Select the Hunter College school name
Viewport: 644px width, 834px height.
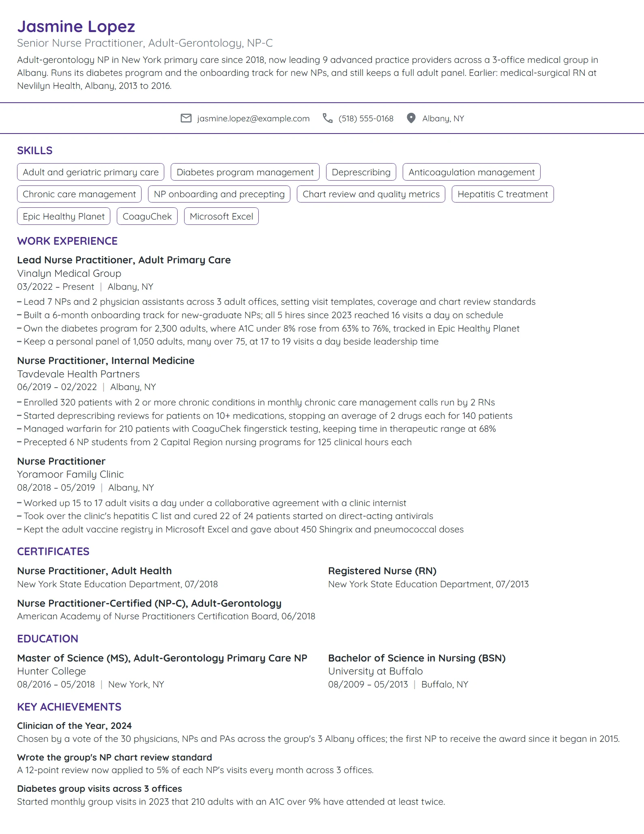[52, 671]
